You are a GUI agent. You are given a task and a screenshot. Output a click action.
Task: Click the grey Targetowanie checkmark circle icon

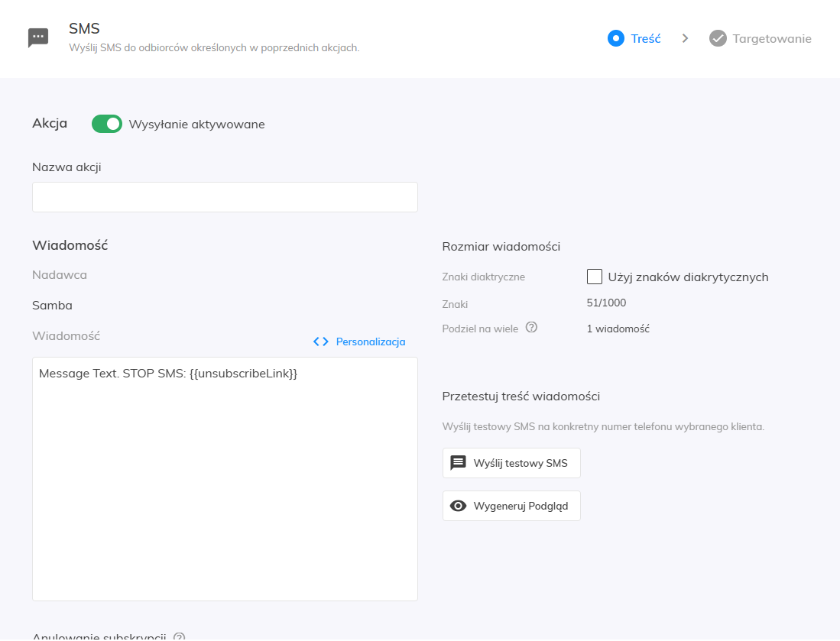(x=718, y=38)
